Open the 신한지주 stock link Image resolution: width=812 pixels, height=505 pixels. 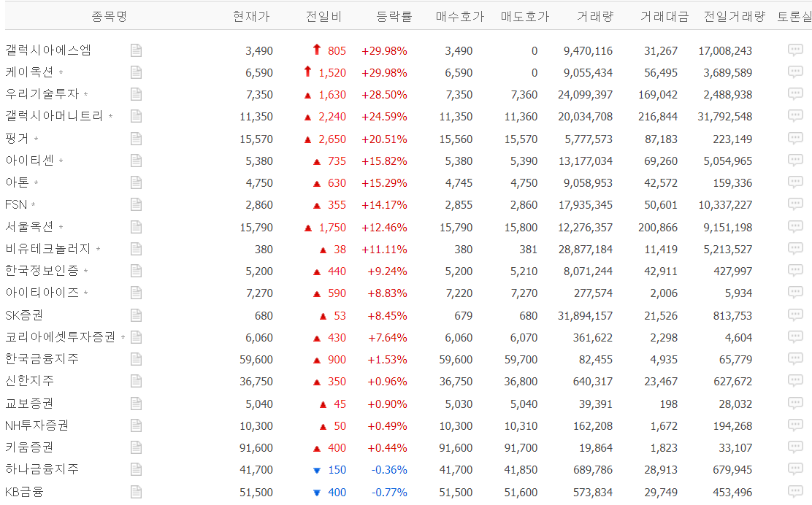click(x=29, y=381)
